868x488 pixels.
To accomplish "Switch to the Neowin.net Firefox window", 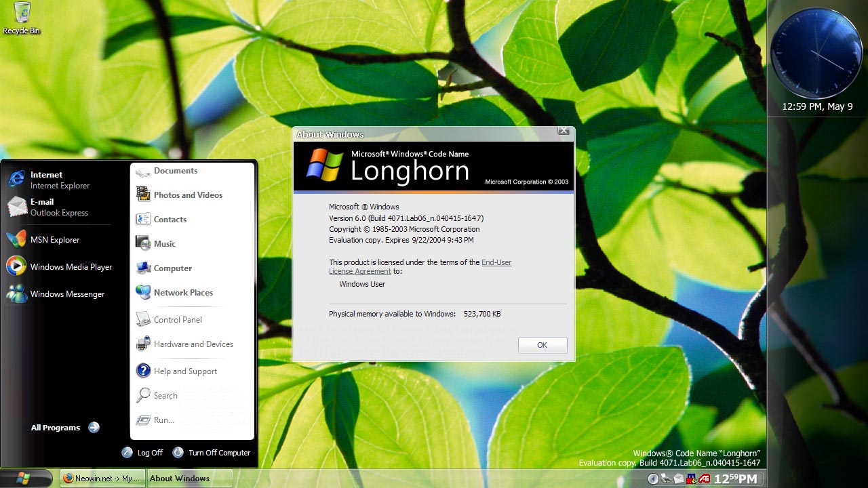I will point(102,478).
